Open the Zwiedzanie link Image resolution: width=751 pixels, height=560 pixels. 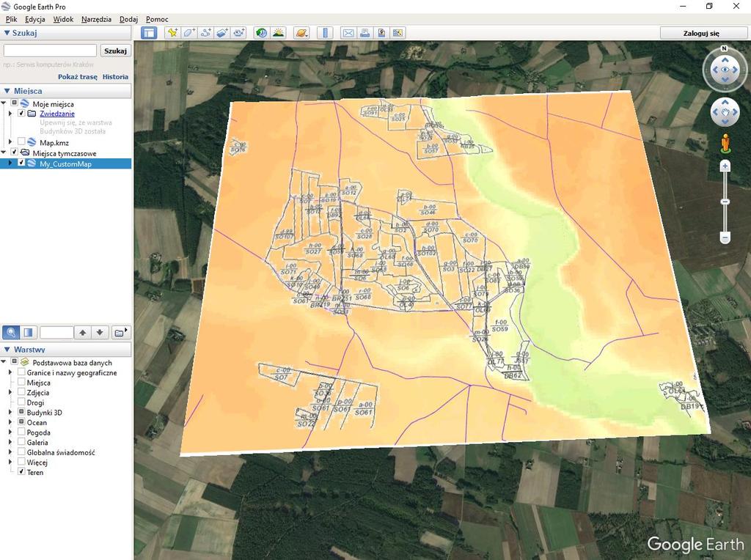[57, 114]
